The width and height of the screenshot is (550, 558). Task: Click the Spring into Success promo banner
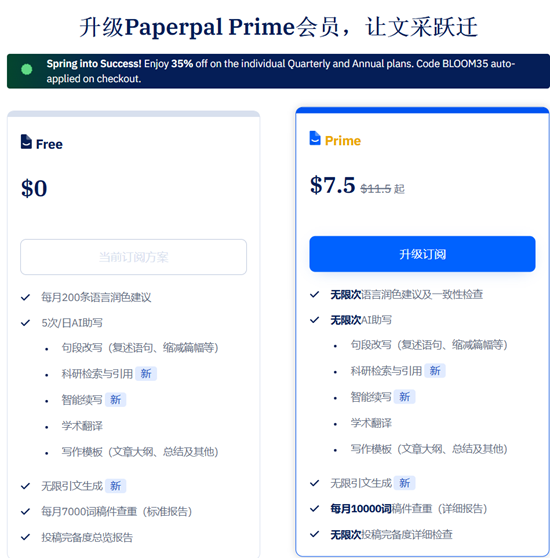coord(278,71)
